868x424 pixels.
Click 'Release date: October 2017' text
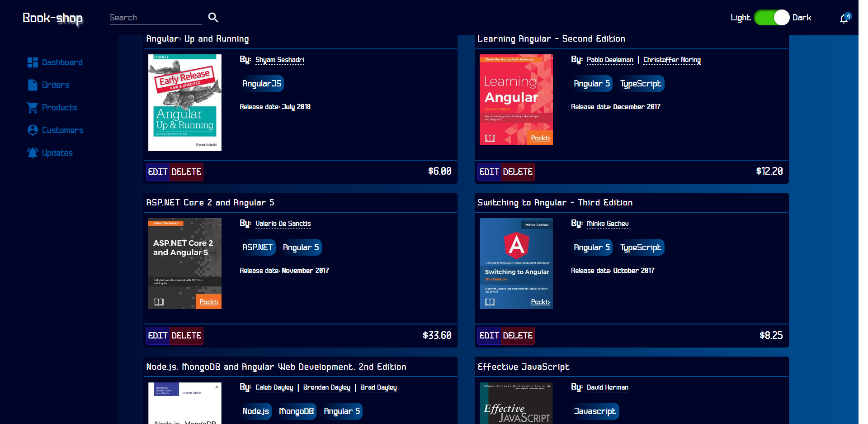tap(613, 271)
